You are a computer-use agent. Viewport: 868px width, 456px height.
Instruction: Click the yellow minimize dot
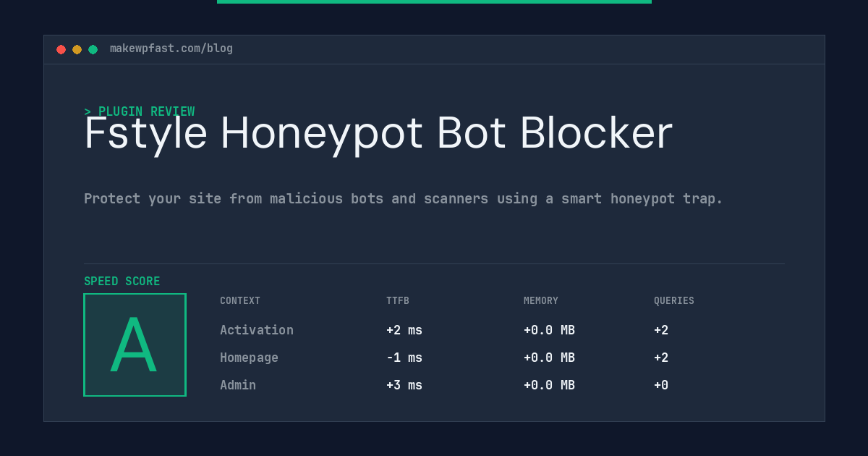click(x=77, y=49)
